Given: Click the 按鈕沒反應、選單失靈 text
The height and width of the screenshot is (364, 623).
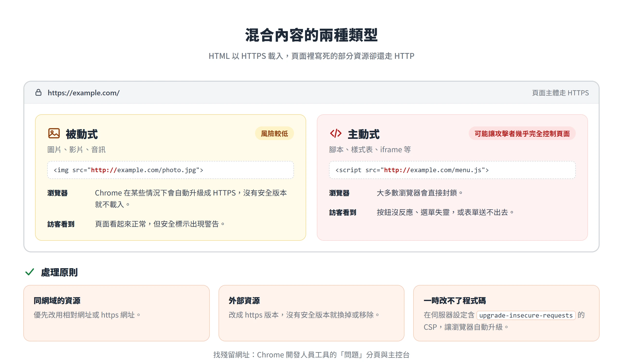Looking at the screenshot, I should coord(445,212).
